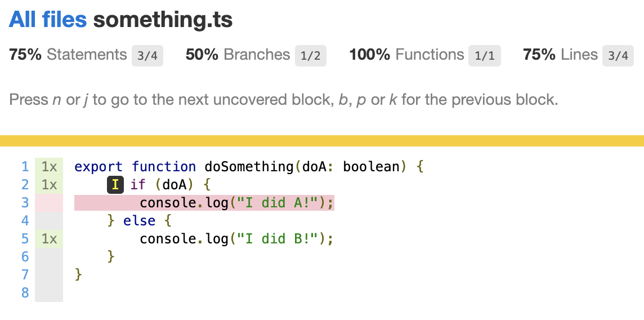Image resolution: width=644 pixels, height=320 pixels.
Task: Click line number 1
Action: tap(25, 167)
